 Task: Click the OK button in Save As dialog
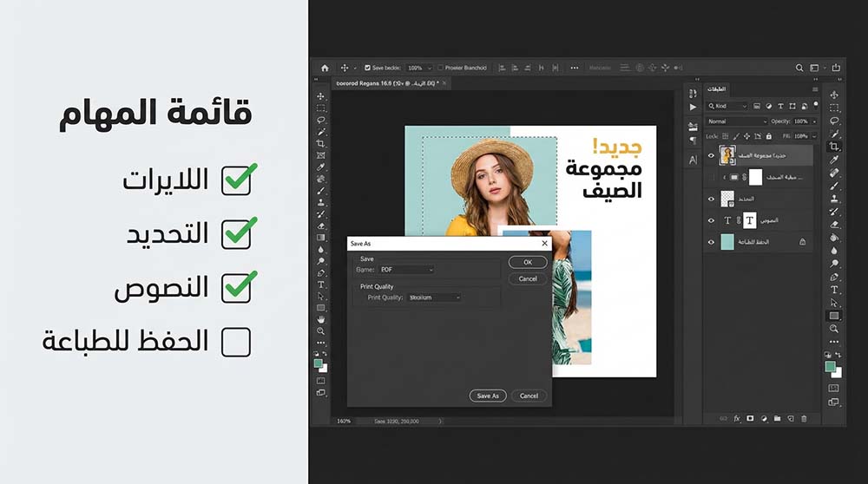point(528,263)
